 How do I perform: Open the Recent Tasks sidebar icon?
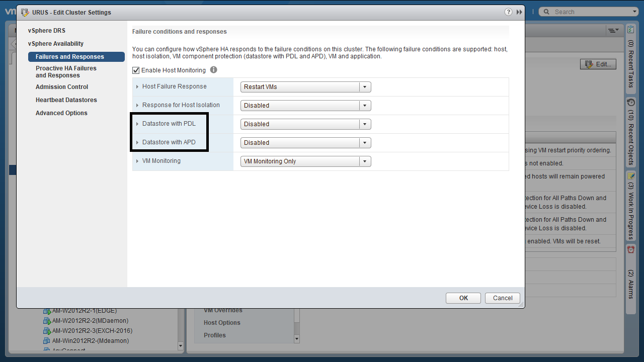click(x=631, y=30)
